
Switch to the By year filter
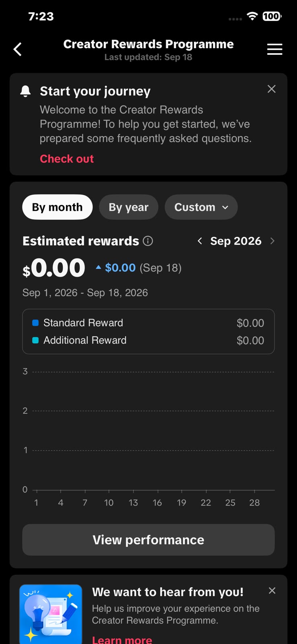point(129,207)
